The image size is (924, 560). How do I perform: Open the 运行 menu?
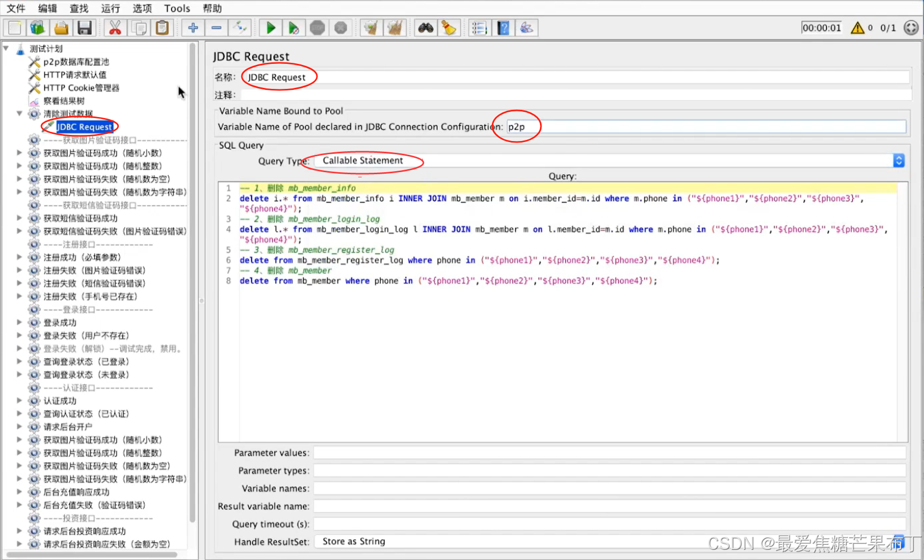pos(110,8)
